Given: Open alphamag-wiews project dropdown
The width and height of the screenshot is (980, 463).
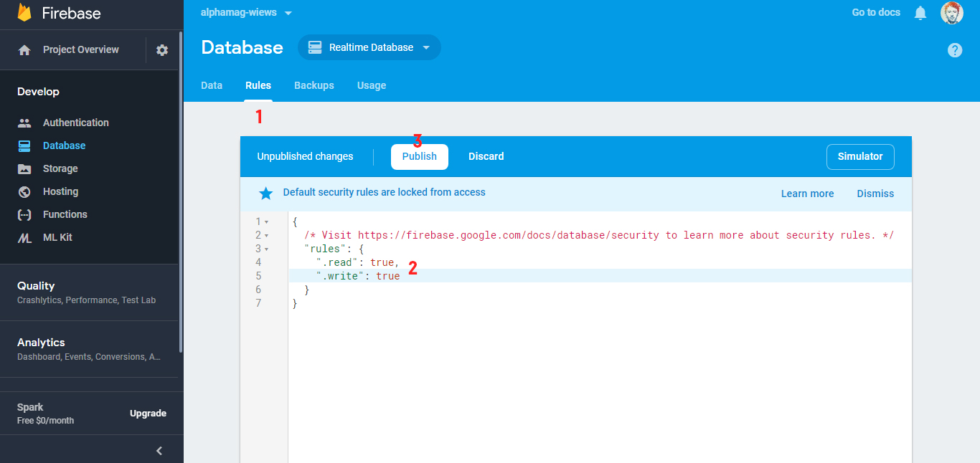Looking at the screenshot, I should tap(247, 13).
